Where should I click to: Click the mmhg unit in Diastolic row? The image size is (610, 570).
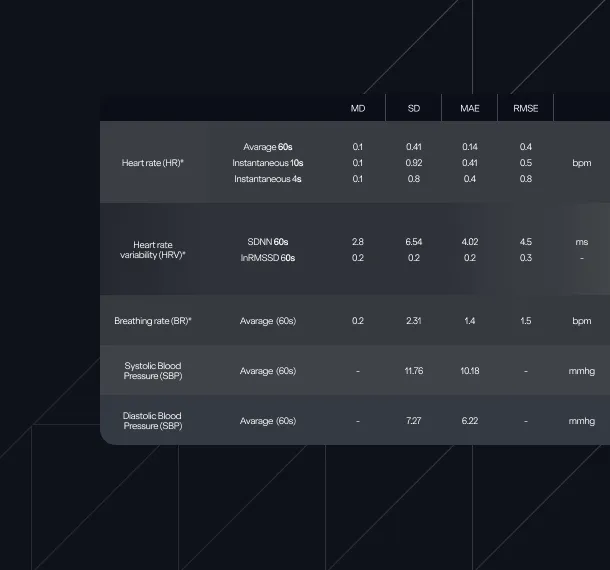pyautogui.click(x=582, y=421)
